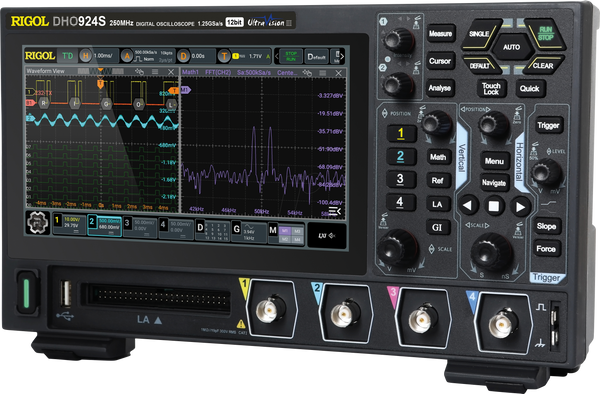Image resolution: width=600 pixels, height=394 pixels.
Task: Tap the on-screen STOP RUN button
Action: click(291, 57)
